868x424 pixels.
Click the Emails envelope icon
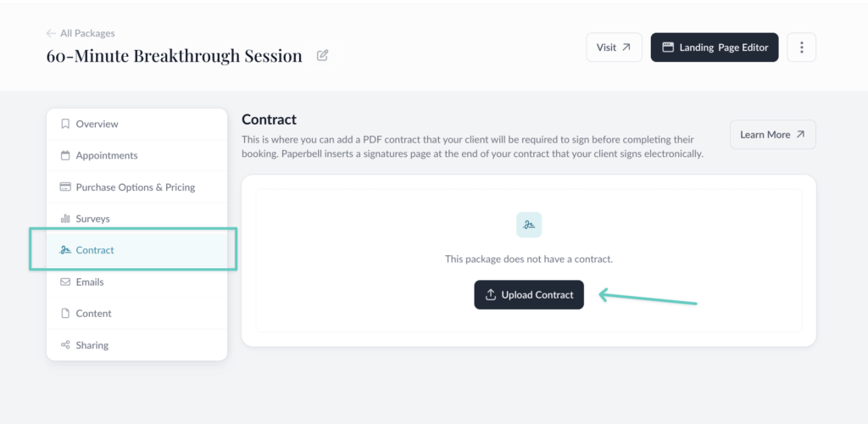pos(65,282)
